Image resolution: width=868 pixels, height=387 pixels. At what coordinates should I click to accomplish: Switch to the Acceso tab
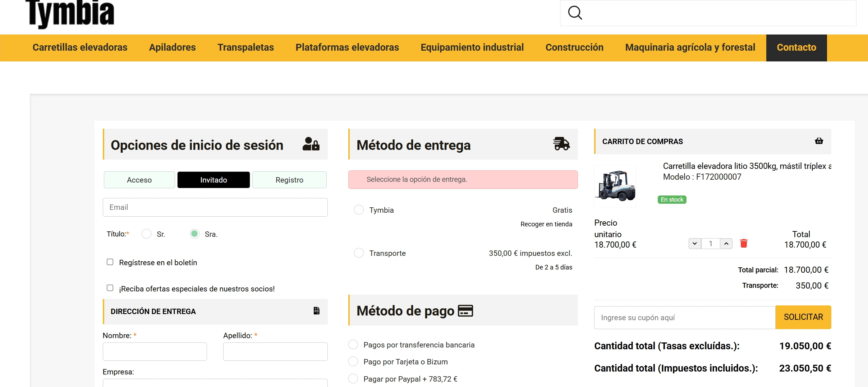(x=139, y=180)
